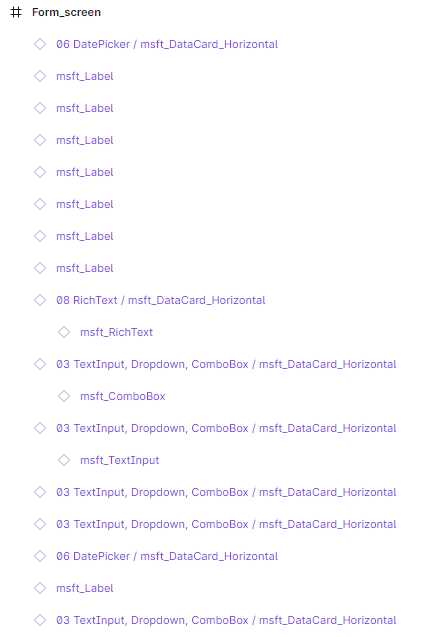
Task: Select the 08 RichText / msft_DataCard_Horizontal layer
Action: (161, 300)
